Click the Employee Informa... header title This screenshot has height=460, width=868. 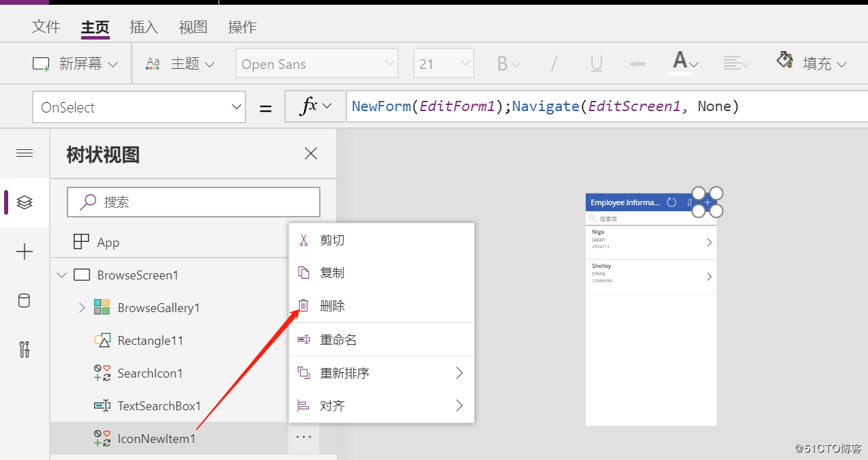tap(625, 202)
